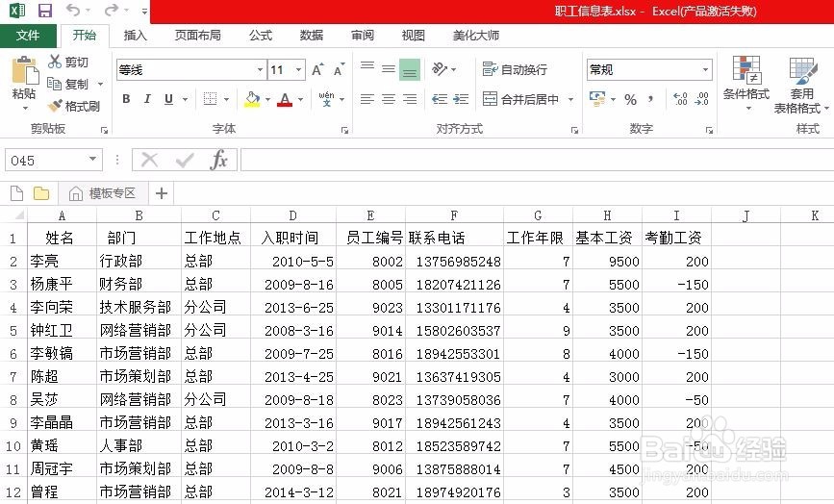The image size is (834, 504).
Task: Increase decimal places icon
Action: (x=680, y=99)
